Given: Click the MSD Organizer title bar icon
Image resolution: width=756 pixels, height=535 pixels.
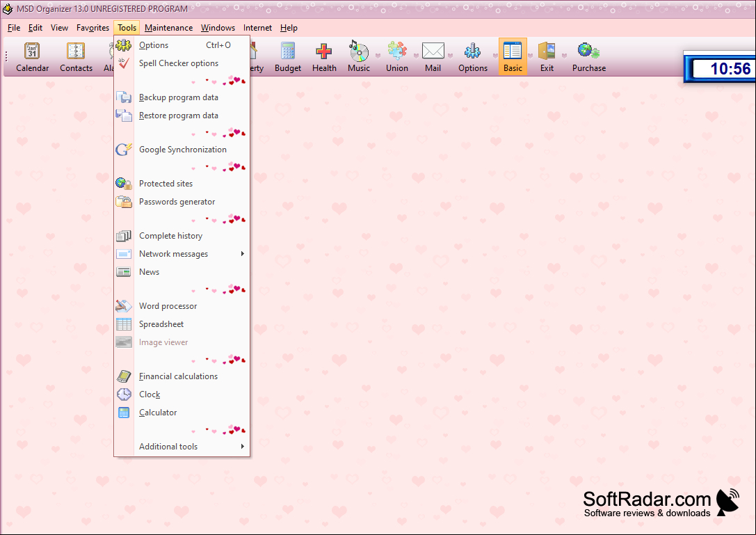Looking at the screenshot, I should coord(8,8).
